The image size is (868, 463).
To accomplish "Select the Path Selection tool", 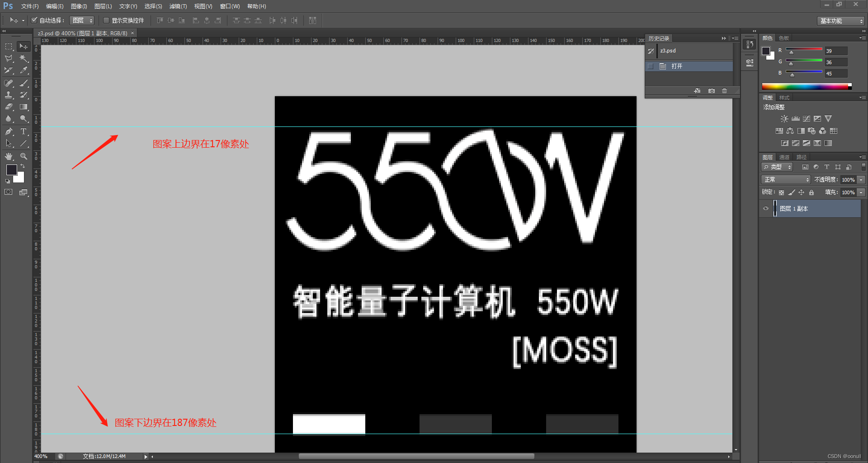I will pyautogui.click(x=9, y=143).
